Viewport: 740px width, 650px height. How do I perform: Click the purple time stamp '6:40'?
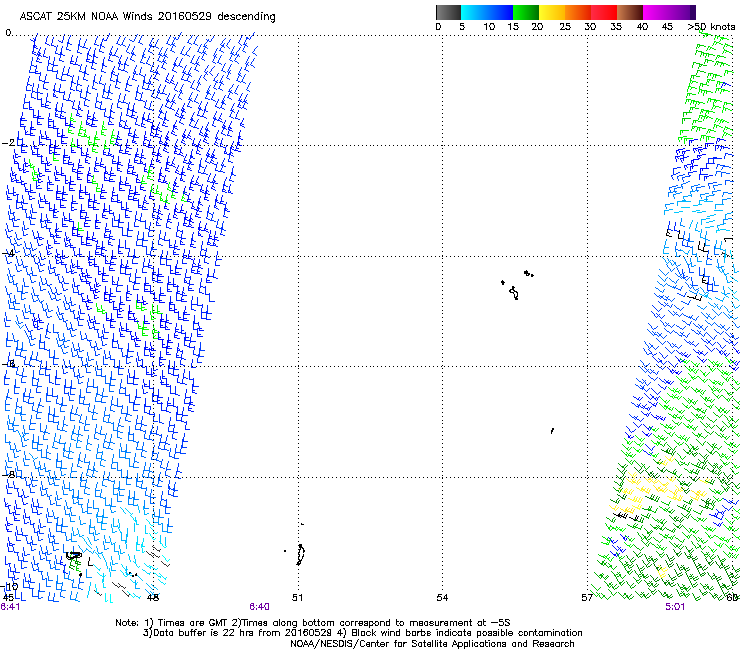tap(260, 607)
